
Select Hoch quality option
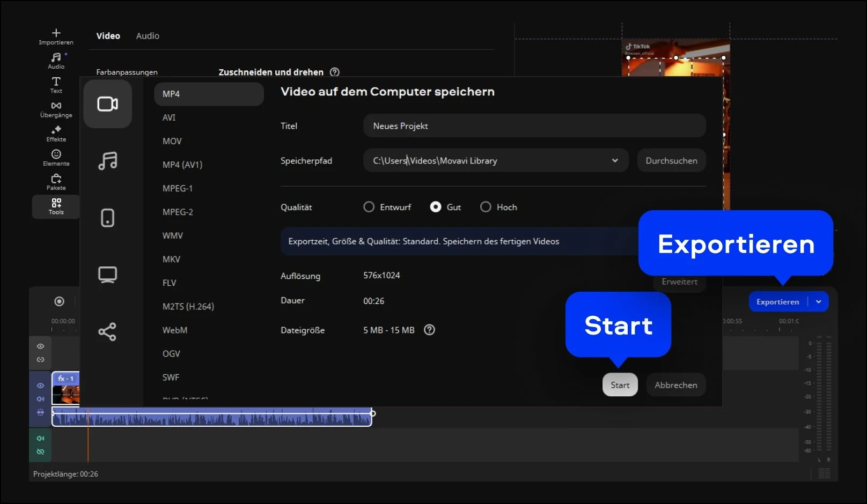499,207
